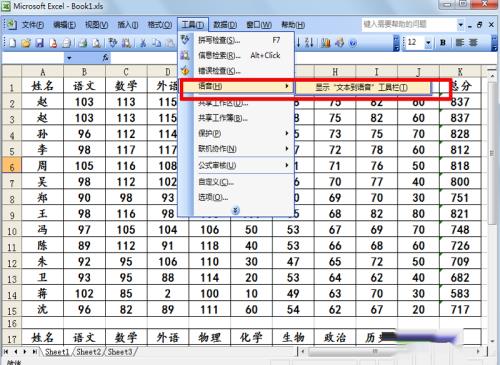This screenshot has width=500, height=365.
Task: Open the help question box dropdown arrow
Action: 460,25
